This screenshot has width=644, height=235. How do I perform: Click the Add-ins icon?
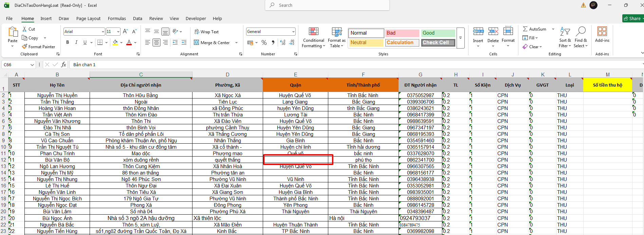click(x=602, y=31)
